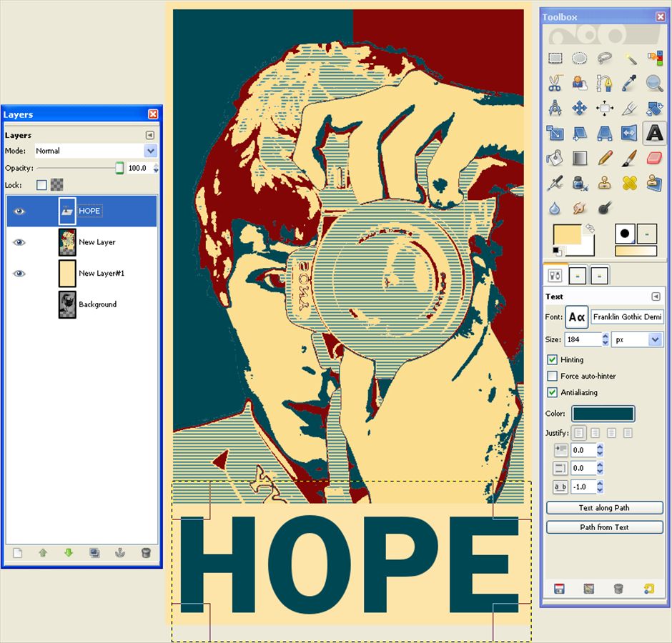Choose filled text justification
672x643 pixels.
click(x=628, y=433)
